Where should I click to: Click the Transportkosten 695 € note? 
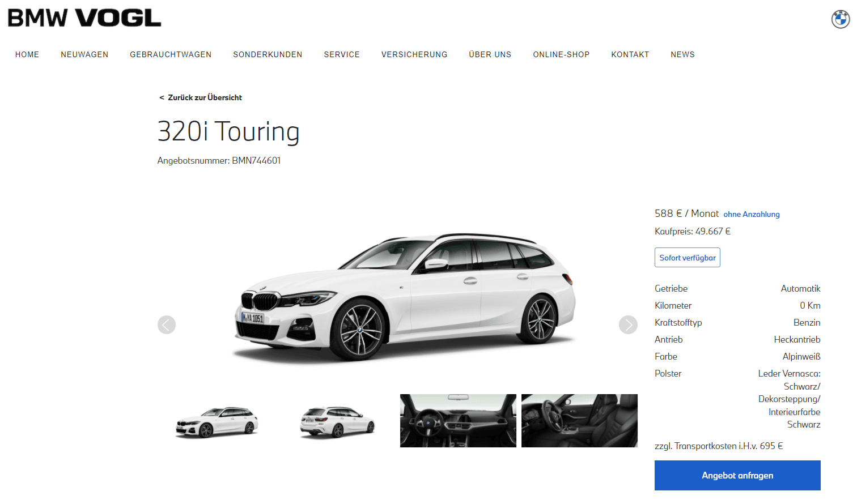click(719, 446)
